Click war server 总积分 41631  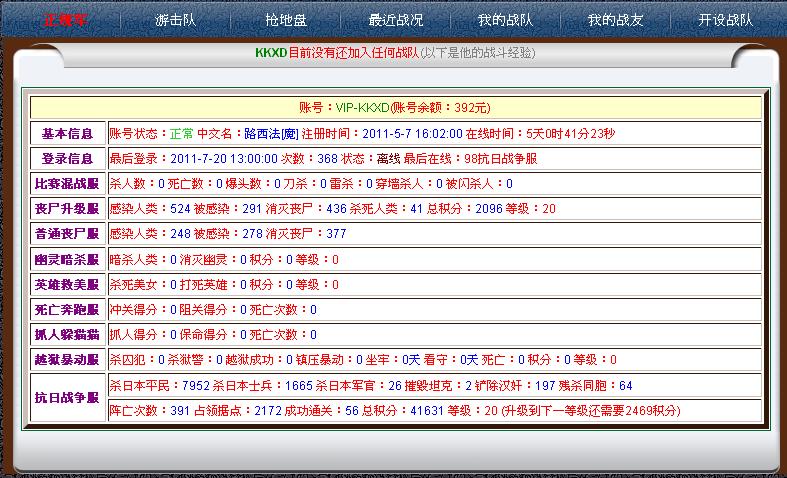pos(427,411)
